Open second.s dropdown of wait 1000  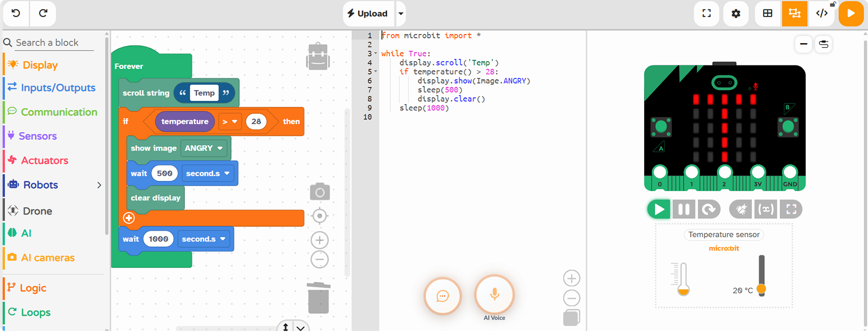click(x=204, y=239)
